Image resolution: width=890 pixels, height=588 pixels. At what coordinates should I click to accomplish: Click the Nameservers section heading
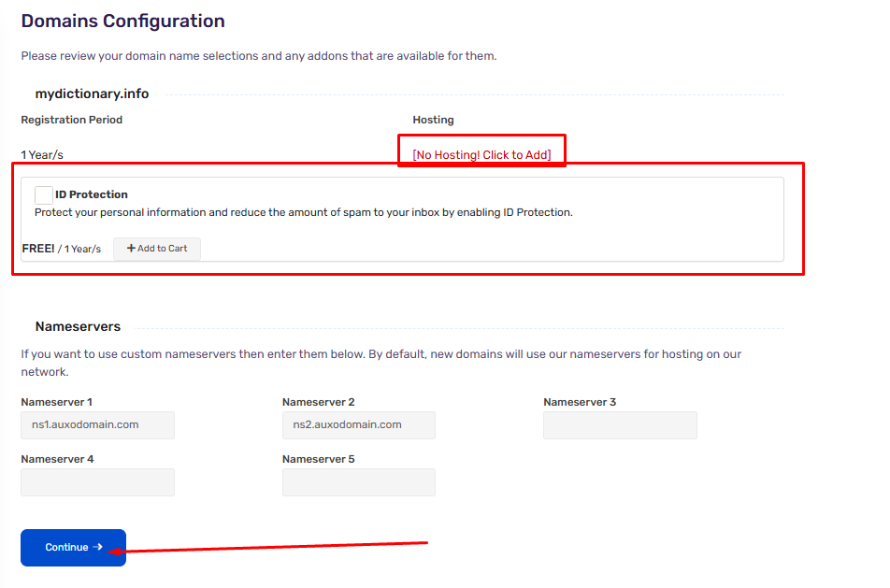tap(78, 326)
